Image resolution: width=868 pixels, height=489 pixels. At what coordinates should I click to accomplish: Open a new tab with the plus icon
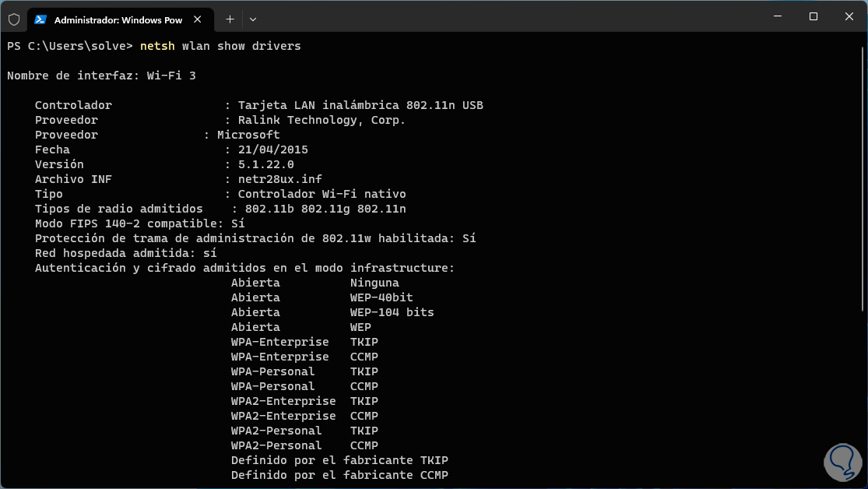[x=230, y=19]
